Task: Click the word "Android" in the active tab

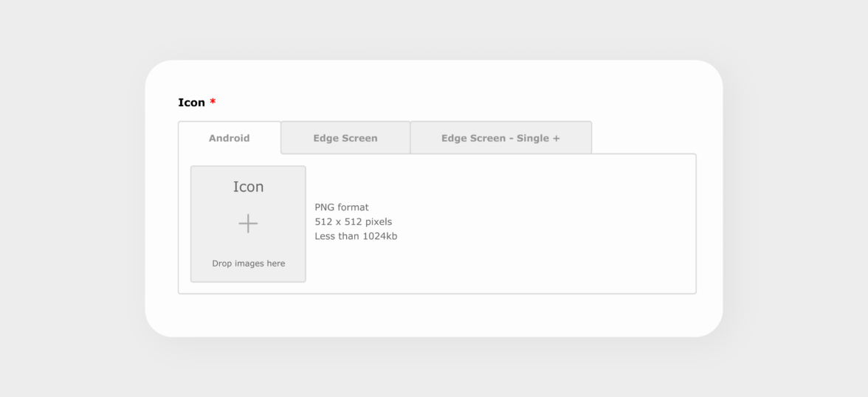Action: (230, 138)
